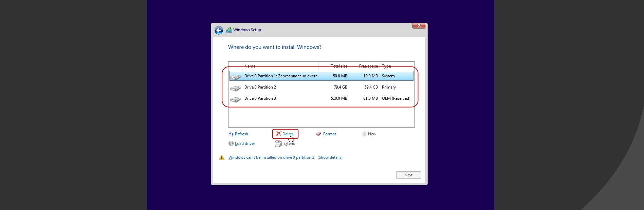Click the 81.0 MB free space cell
Image resolution: width=644 pixels, height=210 pixels.
tap(370, 98)
